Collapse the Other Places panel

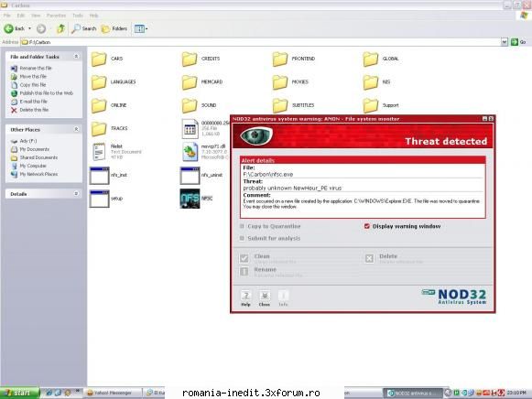tap(76, 129)
